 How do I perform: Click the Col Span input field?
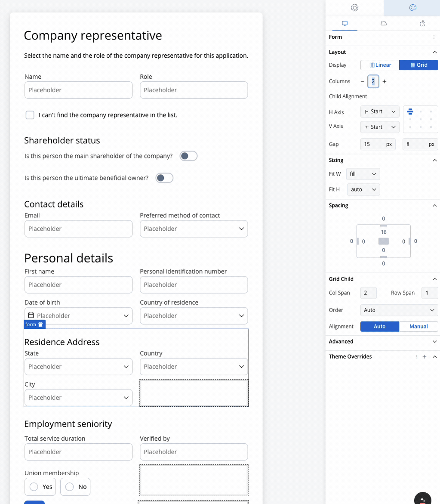pyautogui.click(x=368, y=293)
